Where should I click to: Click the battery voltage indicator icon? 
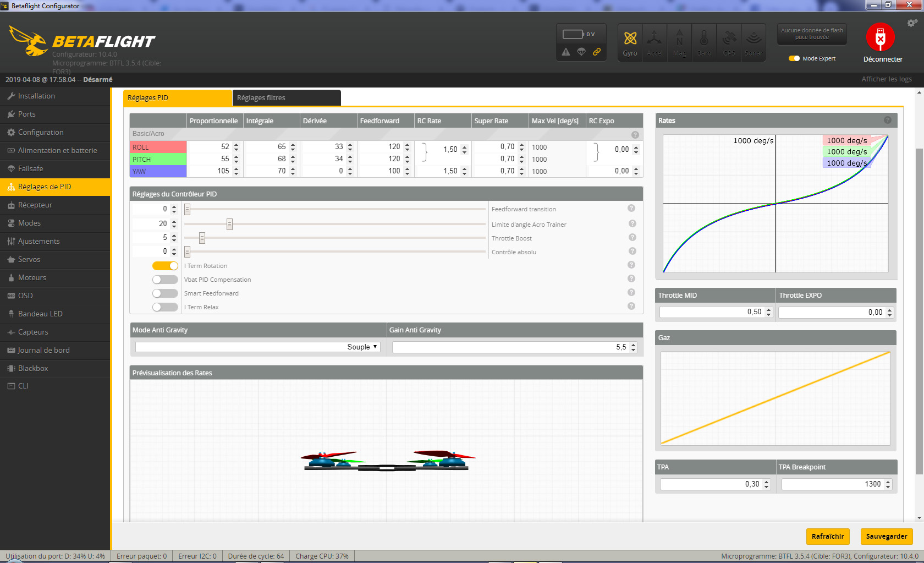point(573,34)
